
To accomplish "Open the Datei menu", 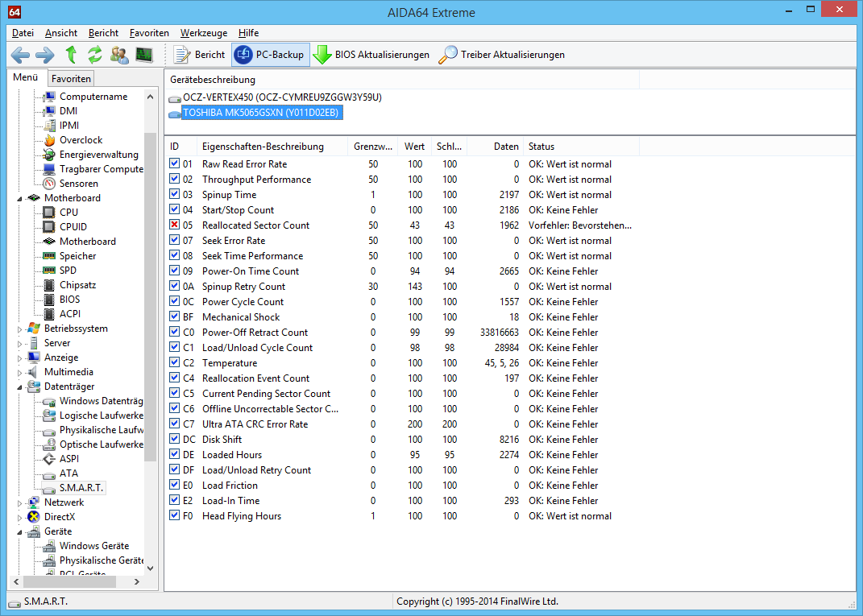I will coord(23,33).
